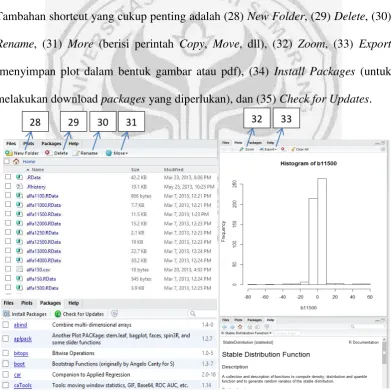Open file alfa1100.RData
This screenshot has width=391, height=391.
[x=42, y=196]
